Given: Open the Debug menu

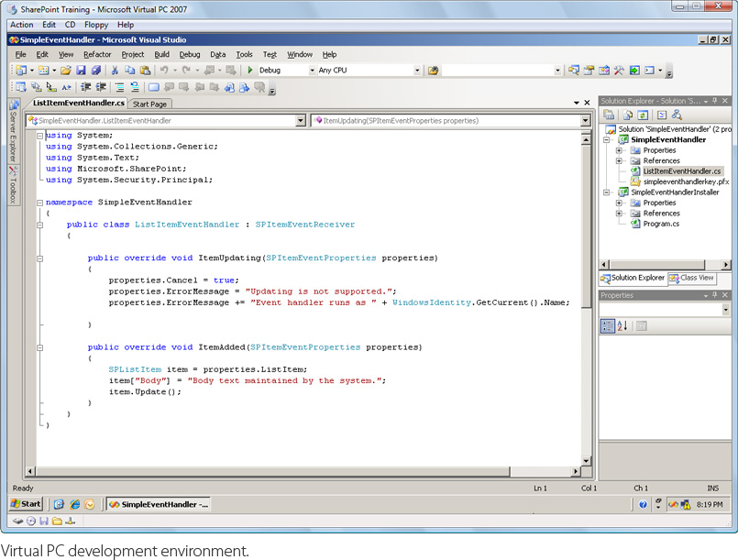Looking at the screenshot, I should tap(190, 55).
